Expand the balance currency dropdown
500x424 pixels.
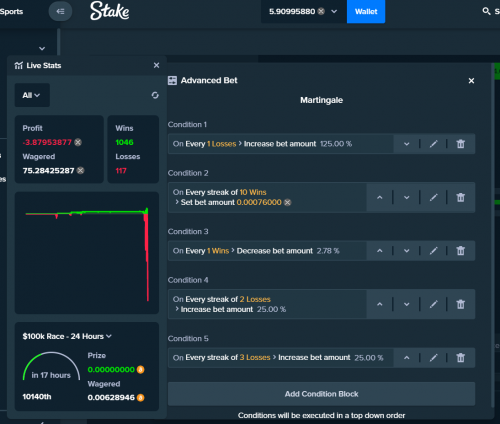pos(334,11)
